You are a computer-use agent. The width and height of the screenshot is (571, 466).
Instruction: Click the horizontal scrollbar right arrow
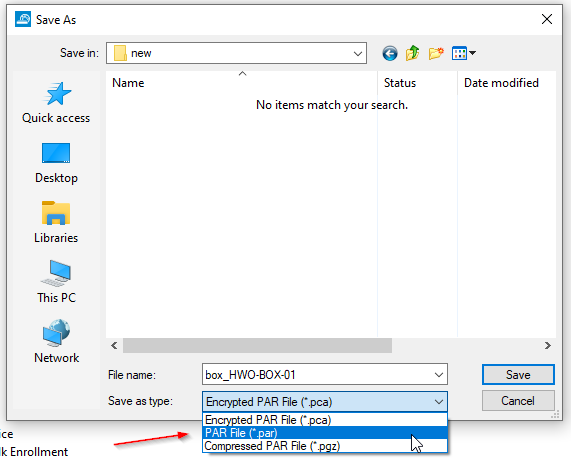[548, 345]
